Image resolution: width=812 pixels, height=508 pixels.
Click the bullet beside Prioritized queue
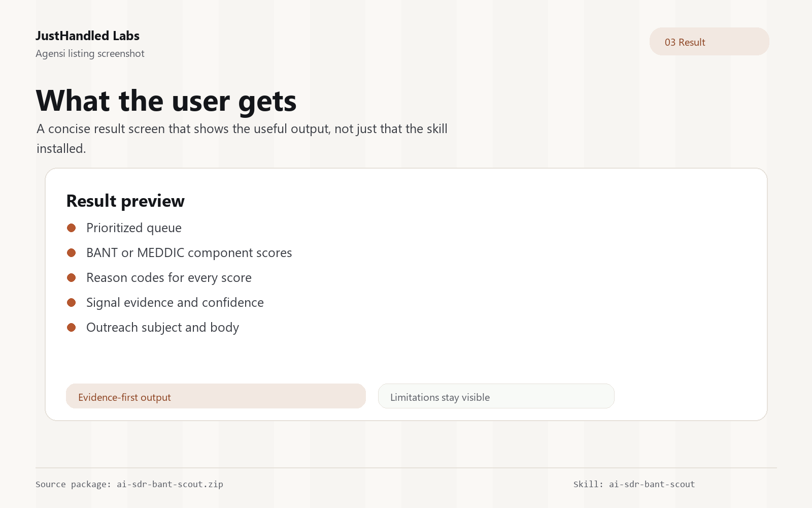(72, 228)
